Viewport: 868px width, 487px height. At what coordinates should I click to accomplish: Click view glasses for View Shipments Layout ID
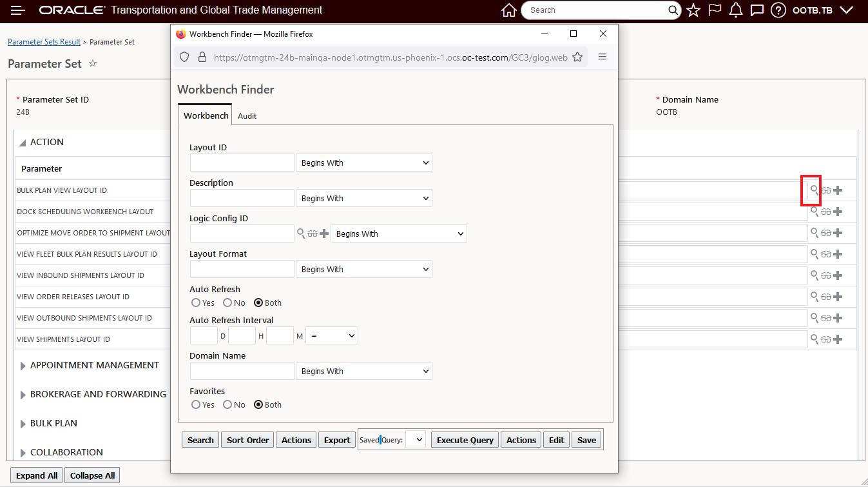(x=826, y=339)
